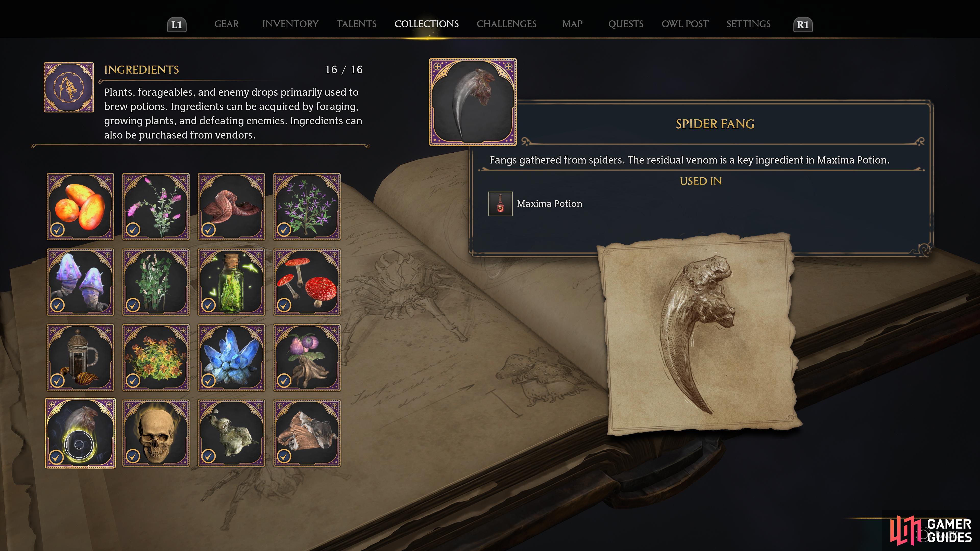
Task: Select the coffee press ingredient tile
Action: click(80, 357)
